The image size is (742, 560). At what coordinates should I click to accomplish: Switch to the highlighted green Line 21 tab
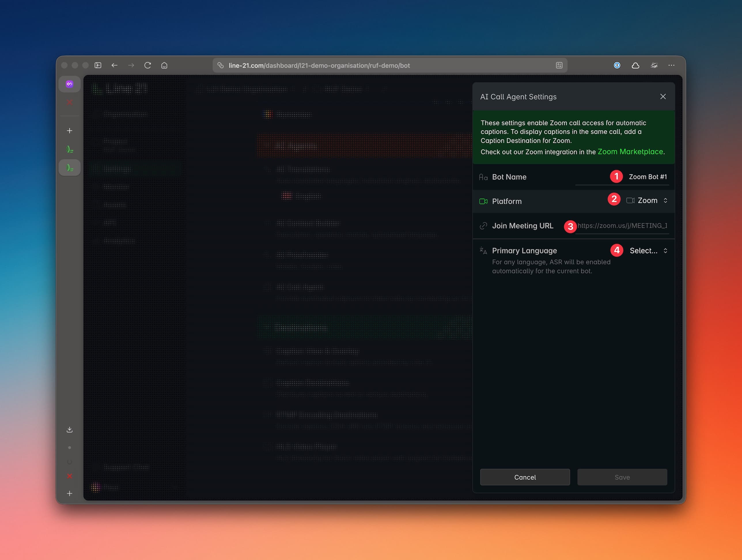69,168
